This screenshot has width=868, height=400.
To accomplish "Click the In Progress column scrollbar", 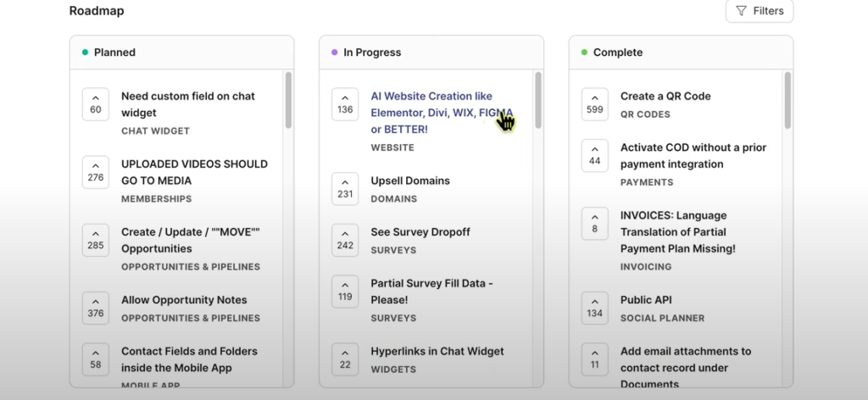I will (538, 100).
